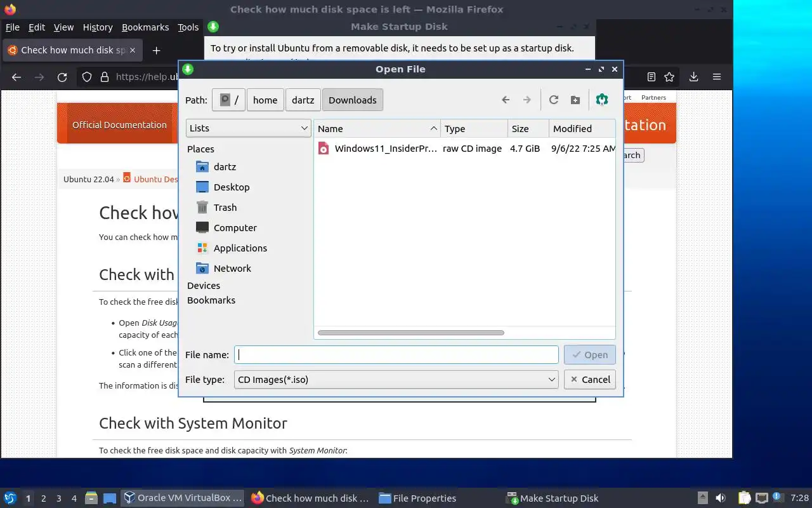
Task: Open Firefox downloads panel
Action: click(x=693, y=77)
